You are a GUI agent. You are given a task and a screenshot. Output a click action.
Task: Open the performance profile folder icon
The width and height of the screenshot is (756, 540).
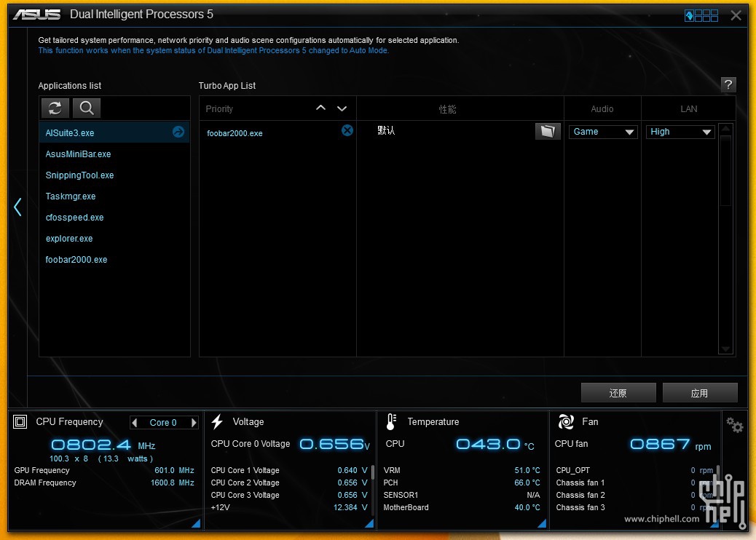pos(548,131)
